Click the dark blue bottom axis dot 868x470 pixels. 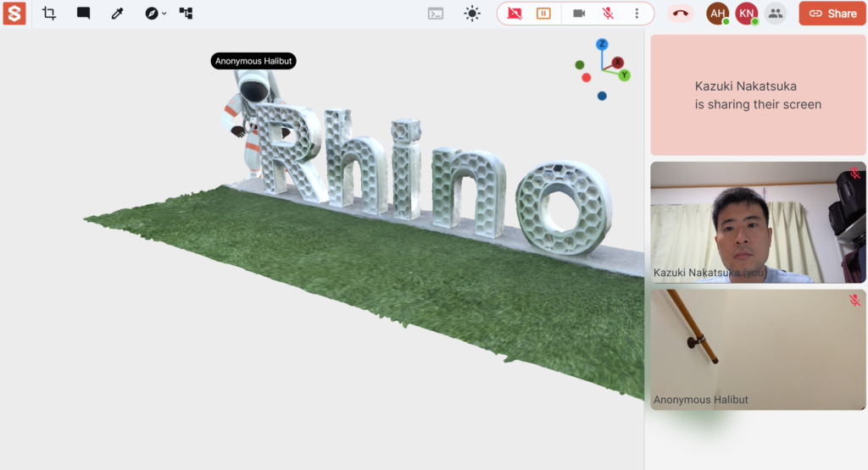click(603, 97)
